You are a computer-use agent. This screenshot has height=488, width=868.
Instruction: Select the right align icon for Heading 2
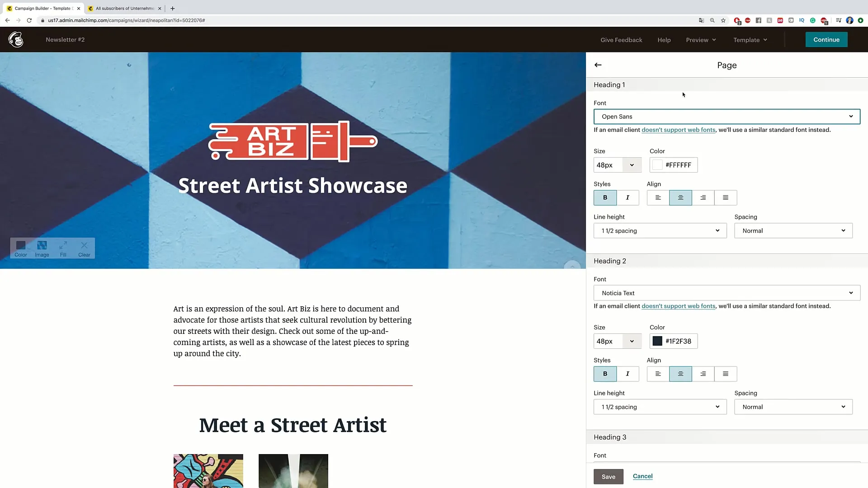[702, 374]
